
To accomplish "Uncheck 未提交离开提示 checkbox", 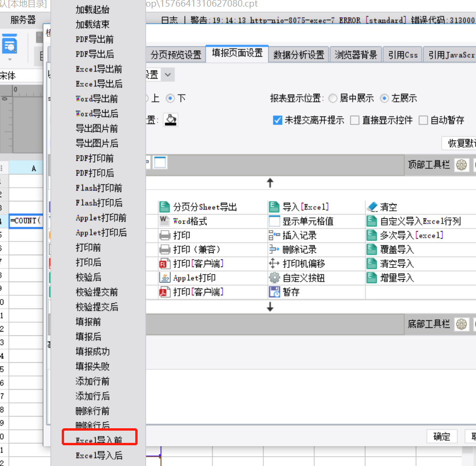I will coord(278,120).
